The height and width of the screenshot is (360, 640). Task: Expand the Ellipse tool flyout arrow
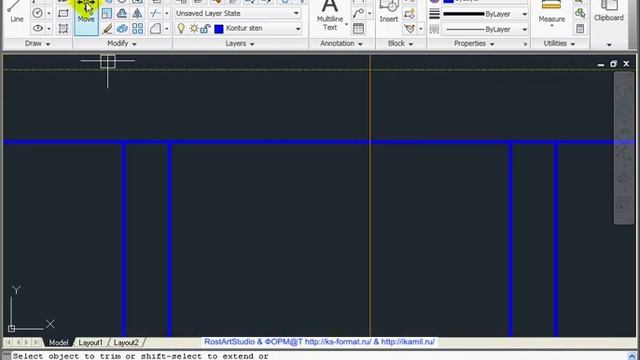(x=49, y=29)
